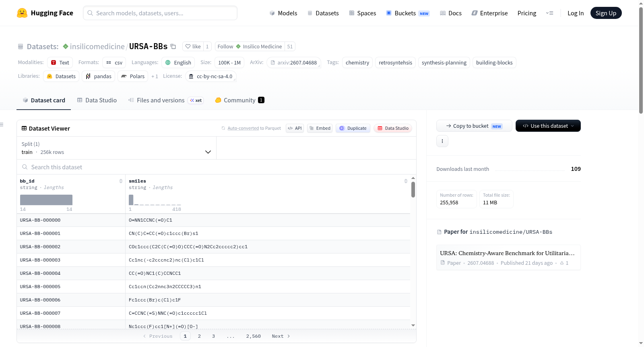
Task: Click the Log In link
Action: point(576,13)
